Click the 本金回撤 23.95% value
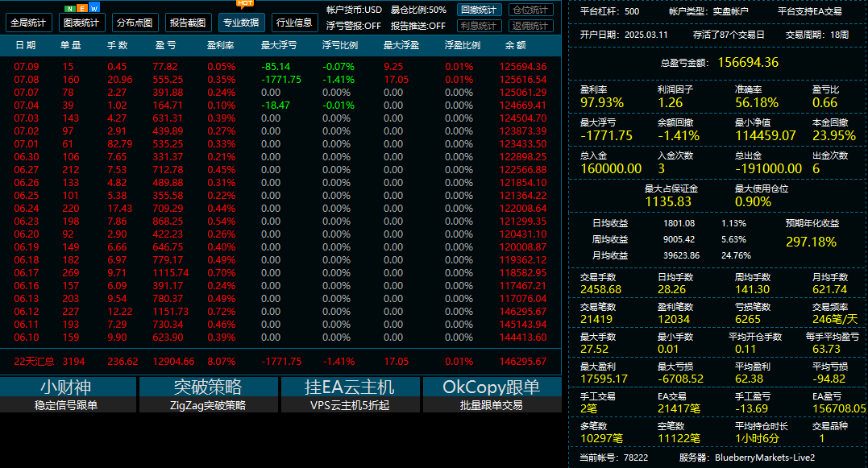The width and height of the screenshot is (868, 468). (x=833, y=135)
